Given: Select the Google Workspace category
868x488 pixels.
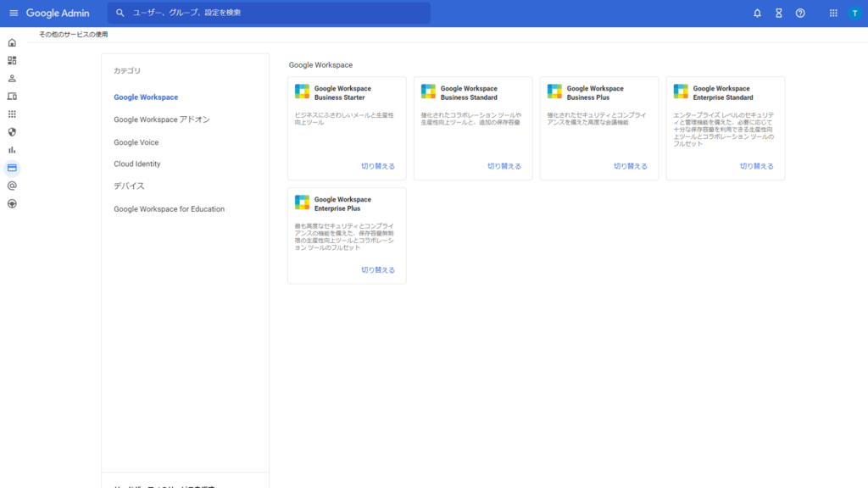Looking at the screenshot, I should pos(146,97).
